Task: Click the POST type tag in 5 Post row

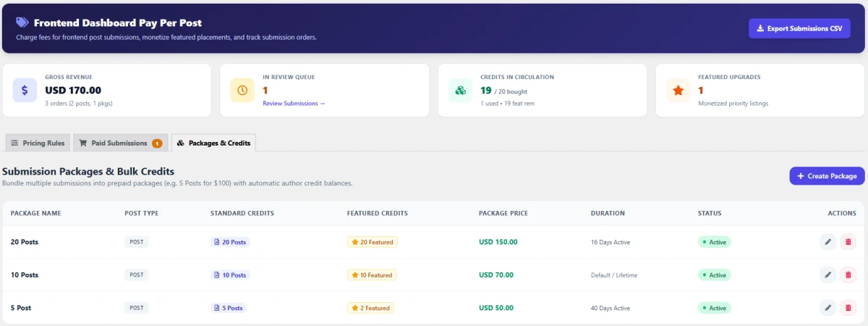Action: (137, 308)
